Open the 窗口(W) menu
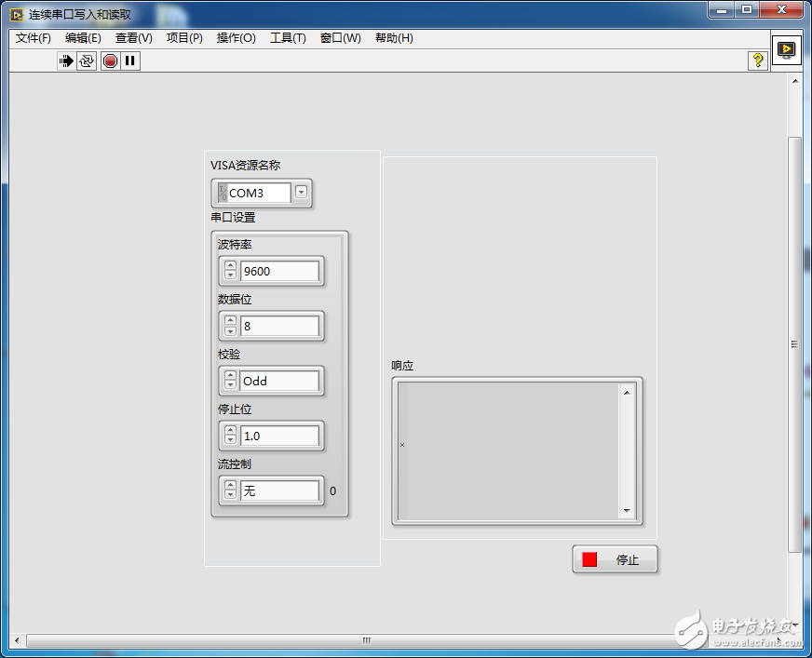The height and width of the screenshot is (658, 812). tap(340, 38)
